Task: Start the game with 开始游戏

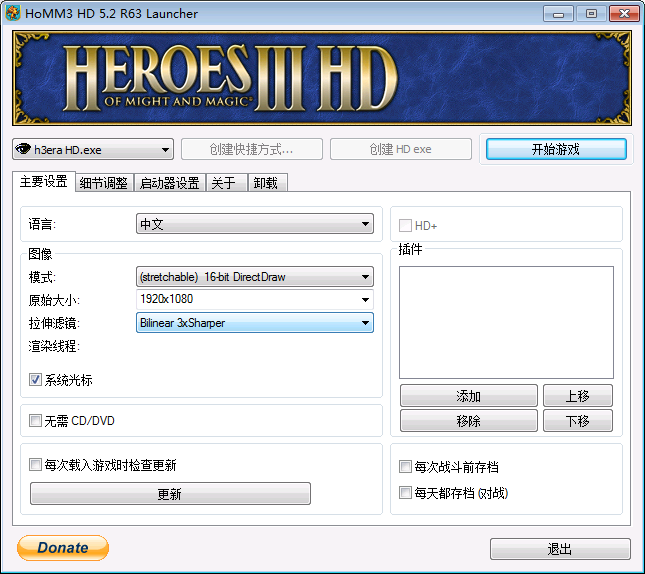Action: tap(556, 149)
